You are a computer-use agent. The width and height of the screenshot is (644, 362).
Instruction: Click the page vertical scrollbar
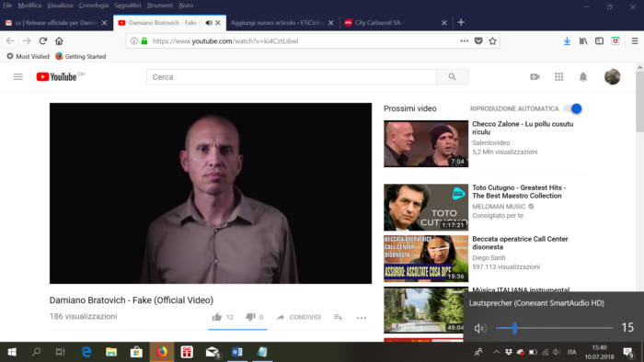(640, 102)
